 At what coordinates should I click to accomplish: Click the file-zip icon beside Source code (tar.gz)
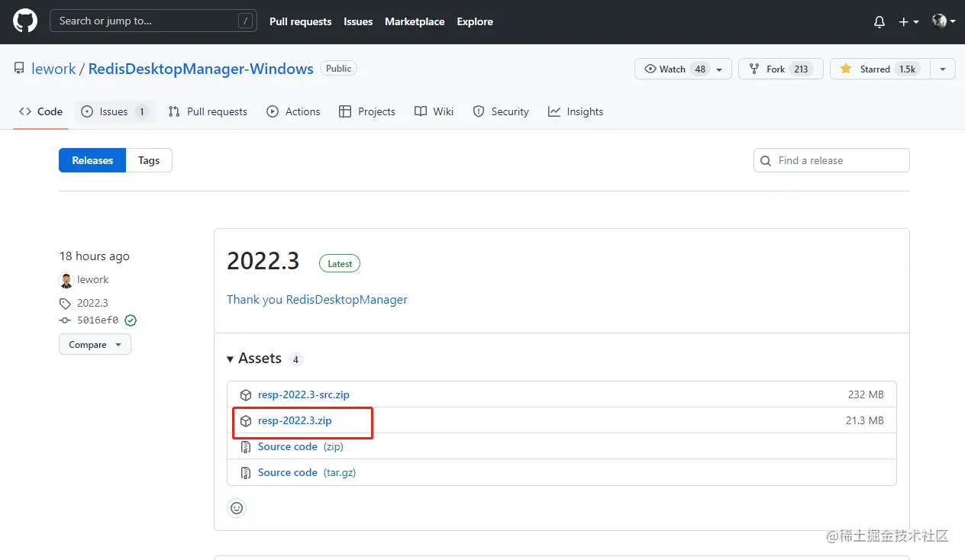[246, 473]
